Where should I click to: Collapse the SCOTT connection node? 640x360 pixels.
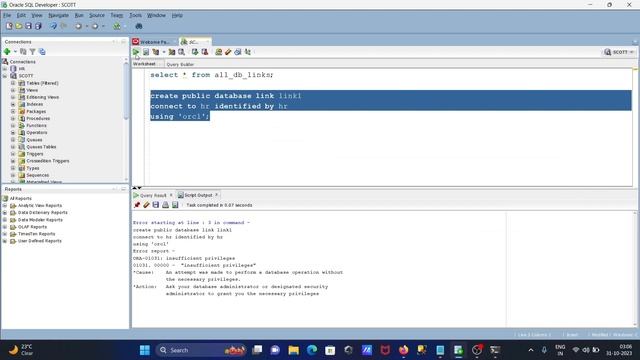coord(5,76)
